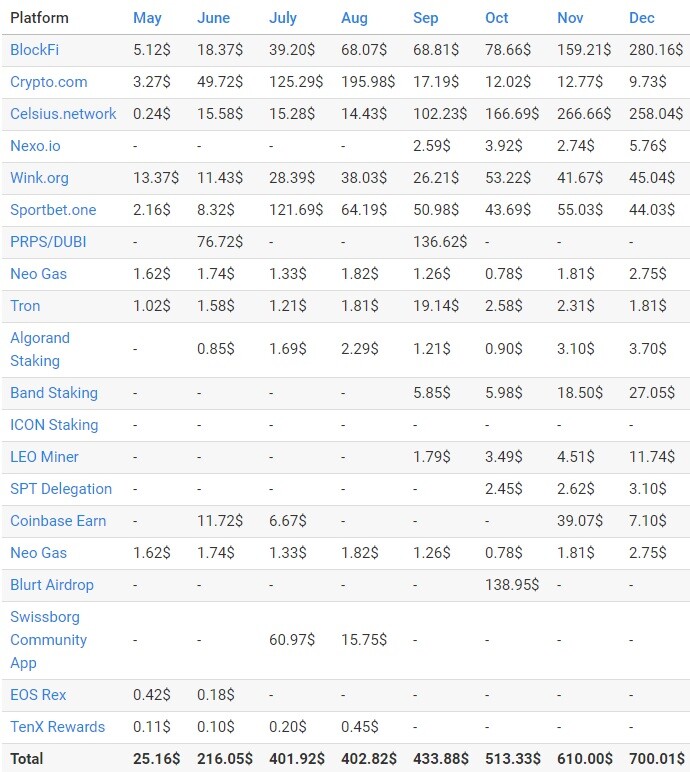Image resolution: width=690 pixels, height=772 pixels.
Task: Click the PRPS/DUBI link
Action: click(x=48, y=242)
